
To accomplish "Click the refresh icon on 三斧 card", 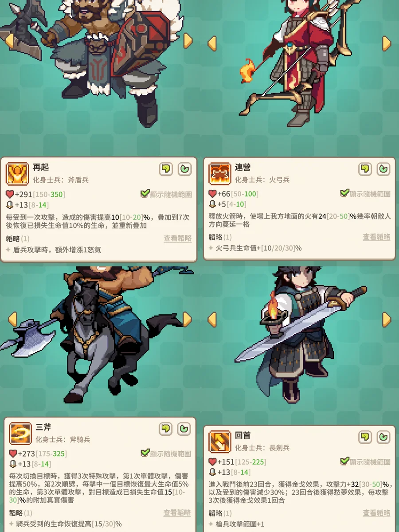I will [x=184, y=429].
